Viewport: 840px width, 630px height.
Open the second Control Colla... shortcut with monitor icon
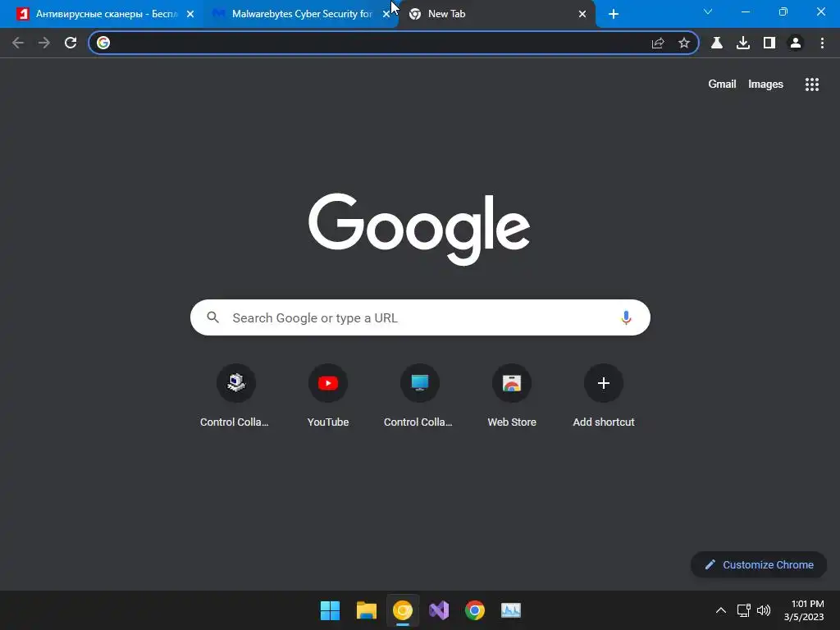click(419, 395)
